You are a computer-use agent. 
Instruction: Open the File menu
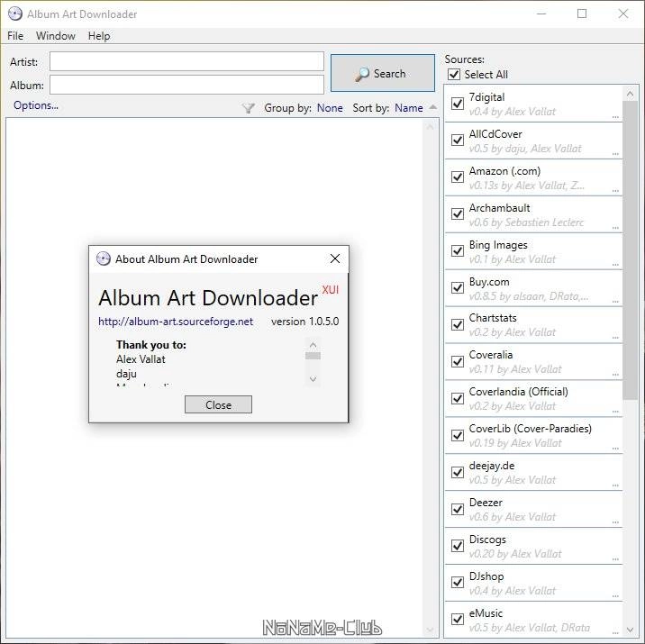pos(15,36)
